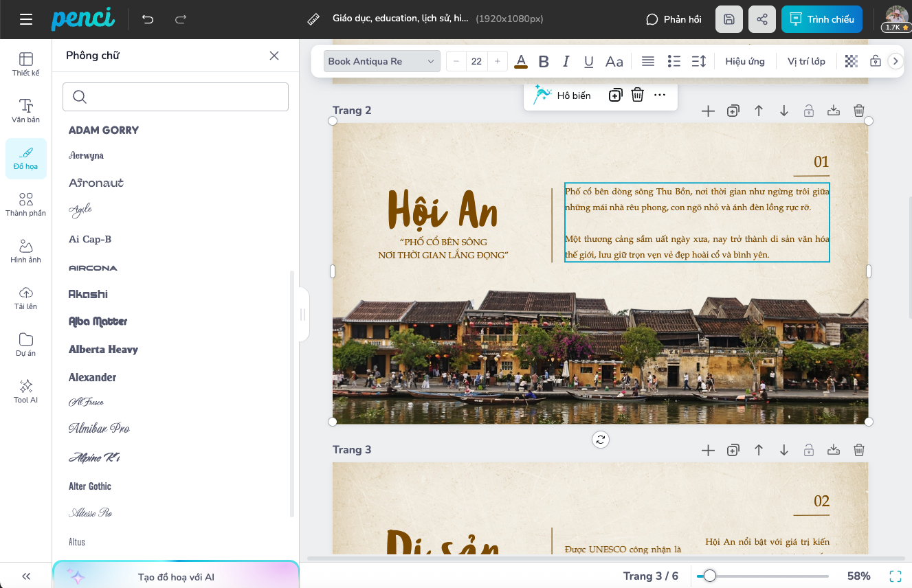The width and height of the screenshot is (912, 588).
Task: Click the Trình chiếu present button
Action: coord(821,19)
